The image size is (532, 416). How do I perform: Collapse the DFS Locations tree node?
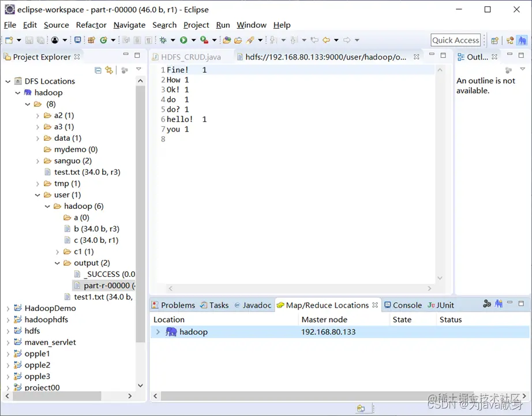8,81
